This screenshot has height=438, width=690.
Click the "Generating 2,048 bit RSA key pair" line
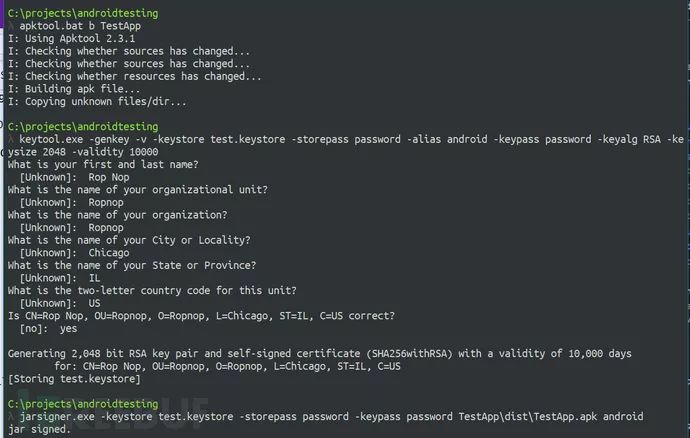click(320, 354)
